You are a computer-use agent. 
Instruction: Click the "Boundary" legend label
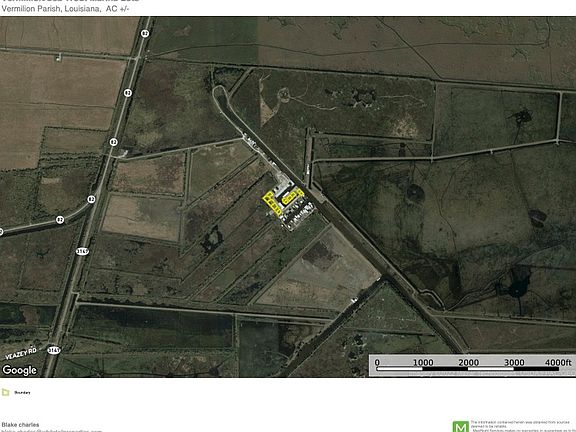pyautogui.click(x=22, y=393)
